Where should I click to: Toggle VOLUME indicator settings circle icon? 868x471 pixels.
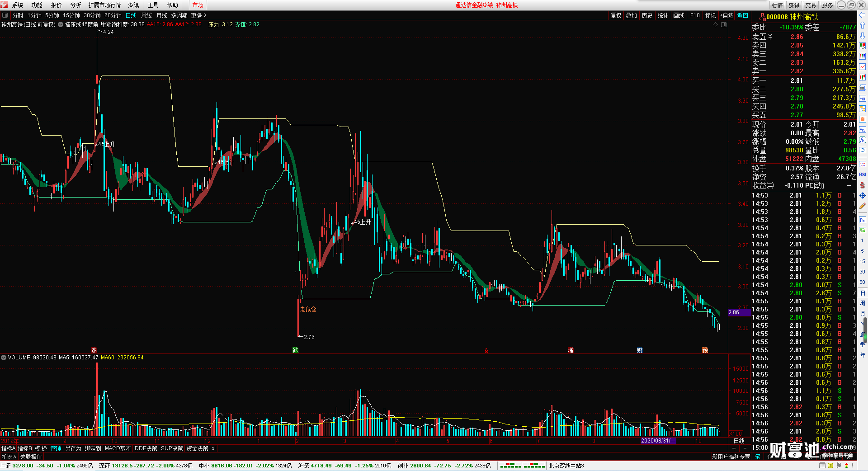tap(4, 358)
